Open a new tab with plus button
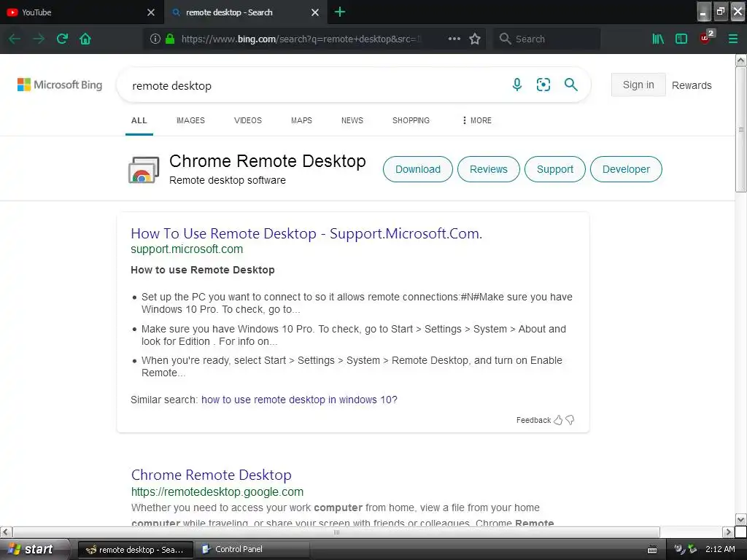 [340, 12]
